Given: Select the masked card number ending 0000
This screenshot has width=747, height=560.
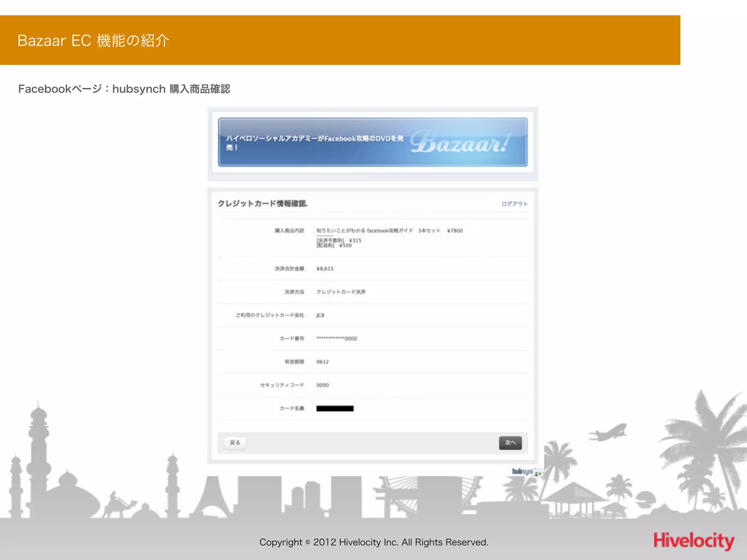Looking at the screenshot, I should pos(337,339).
